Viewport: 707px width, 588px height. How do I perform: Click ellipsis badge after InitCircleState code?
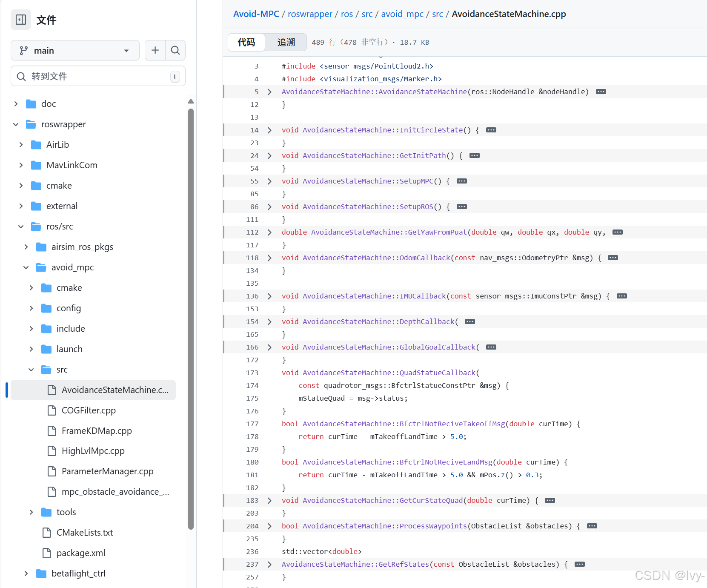click(x=491, y=130)
